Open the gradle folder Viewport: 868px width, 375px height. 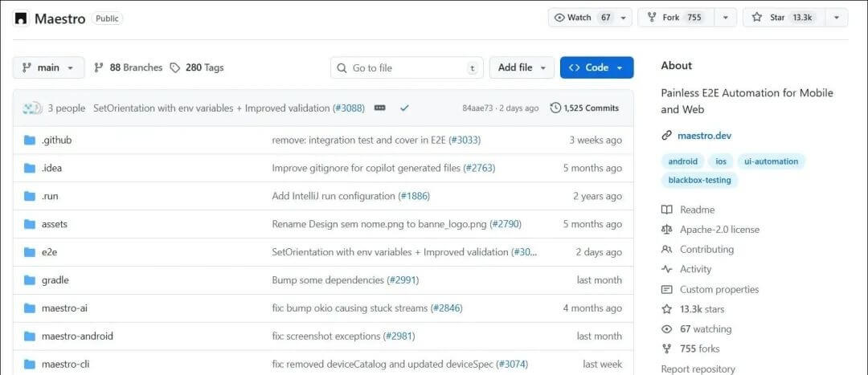click(55, 280)
